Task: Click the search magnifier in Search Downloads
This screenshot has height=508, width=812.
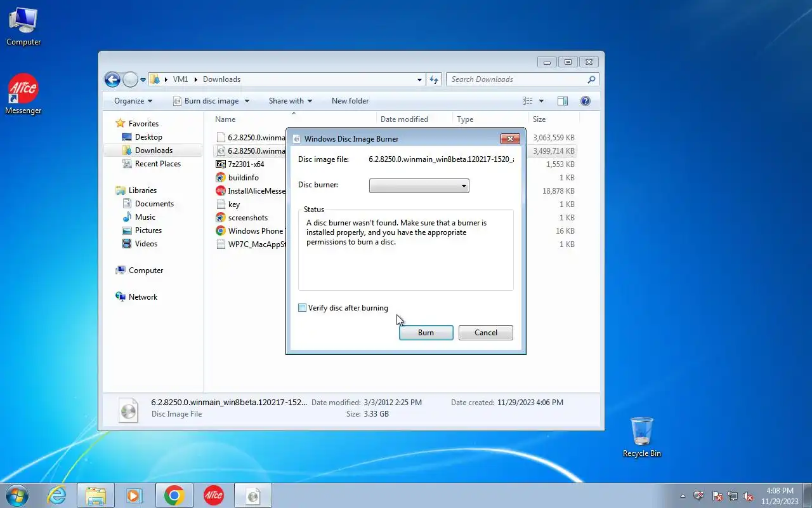Action: pyautogui.click(x=591, y=79)
